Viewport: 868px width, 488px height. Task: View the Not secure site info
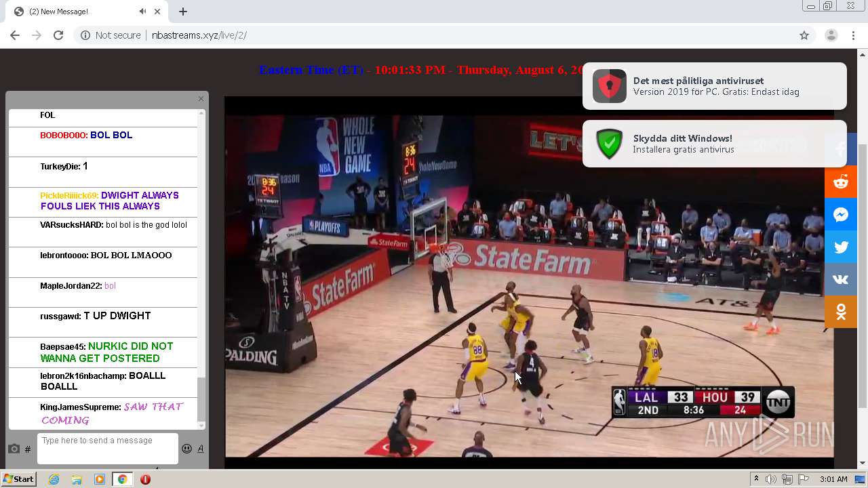(x=111, y=35)
